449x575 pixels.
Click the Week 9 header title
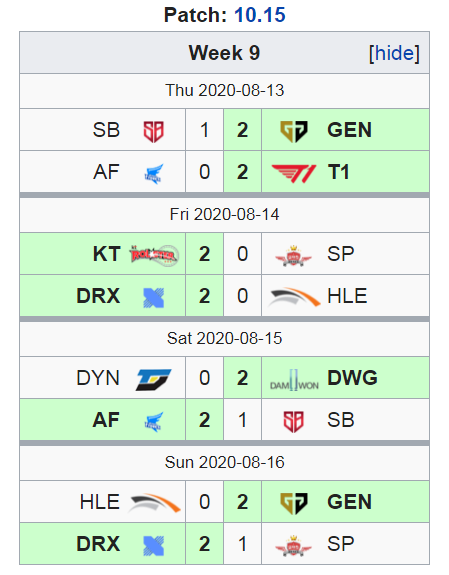pyautogui.click(x=224, y=53)
